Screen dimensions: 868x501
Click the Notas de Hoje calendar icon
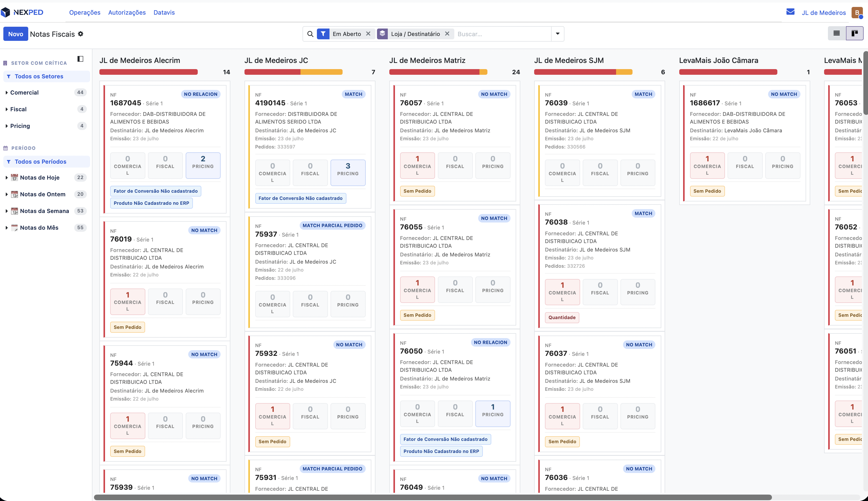pos(14,178)
